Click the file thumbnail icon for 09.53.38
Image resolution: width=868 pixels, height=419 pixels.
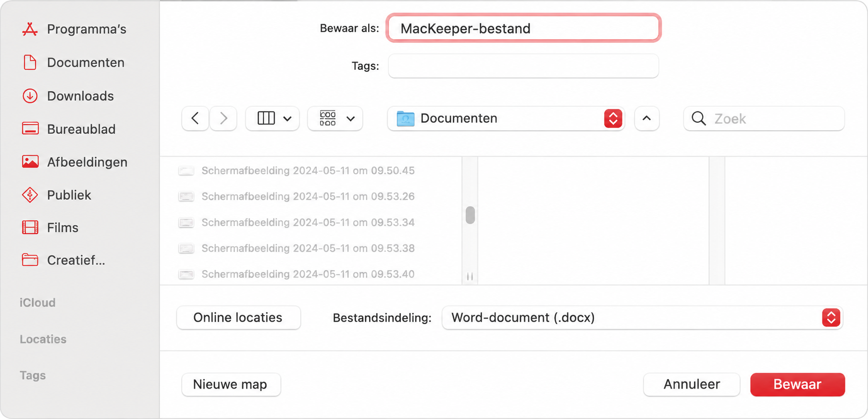click(186, 249)
